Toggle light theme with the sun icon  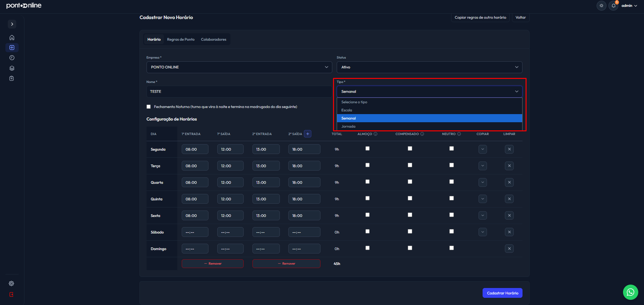601,6
